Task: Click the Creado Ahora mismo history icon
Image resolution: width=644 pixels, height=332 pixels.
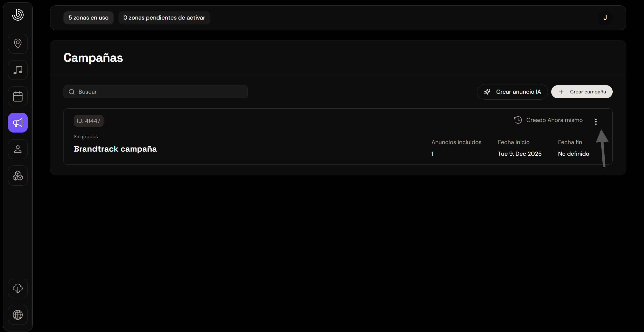Action: 518,120
